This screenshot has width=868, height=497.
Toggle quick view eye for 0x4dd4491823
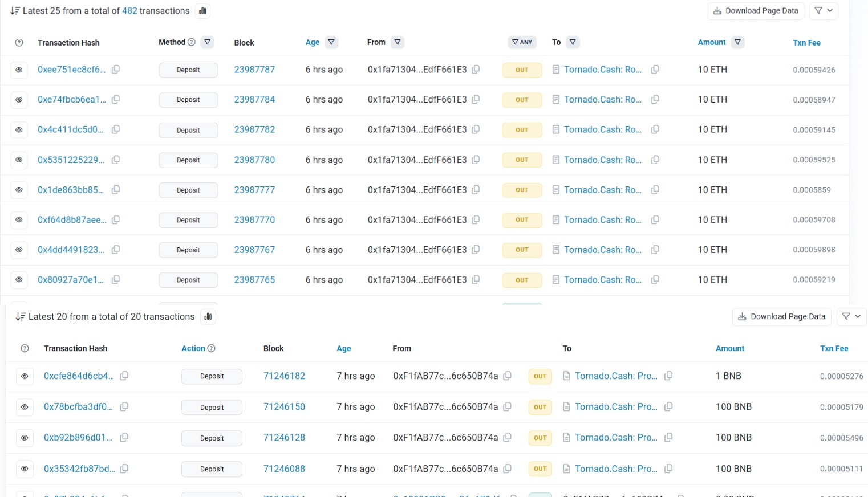click(19, 250)
